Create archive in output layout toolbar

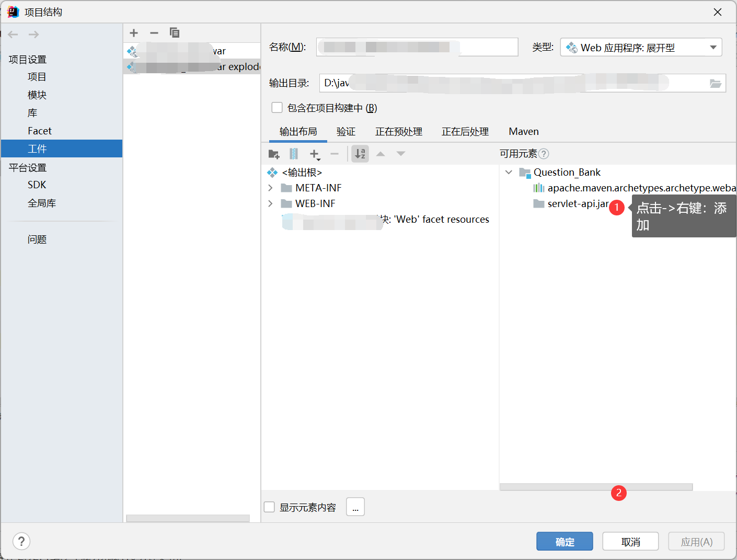tap(294, 154)
